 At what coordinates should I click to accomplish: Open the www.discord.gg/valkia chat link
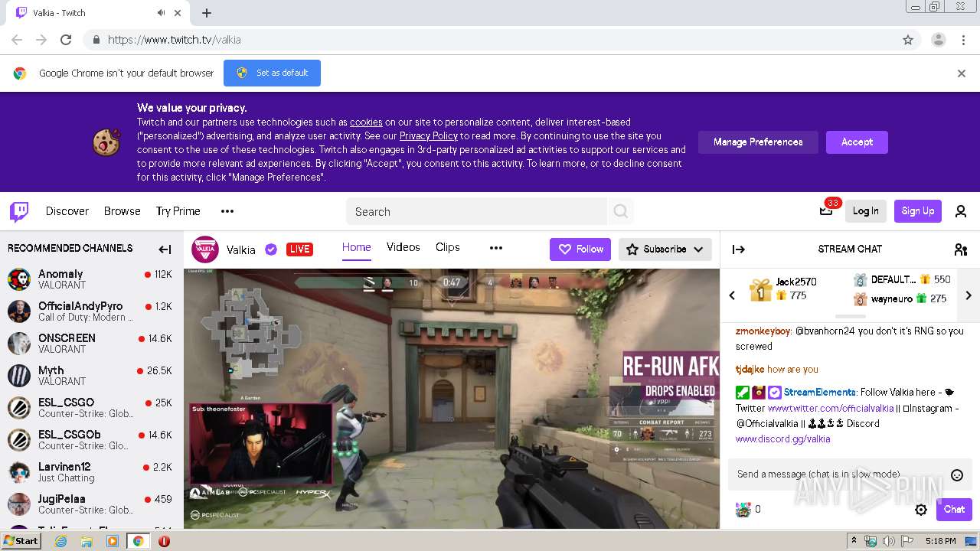point(782,439)
